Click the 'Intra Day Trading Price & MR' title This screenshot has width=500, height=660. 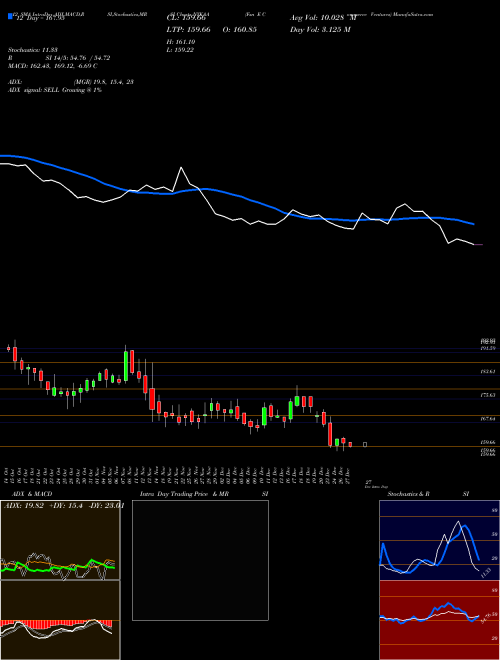click(184, 494)
